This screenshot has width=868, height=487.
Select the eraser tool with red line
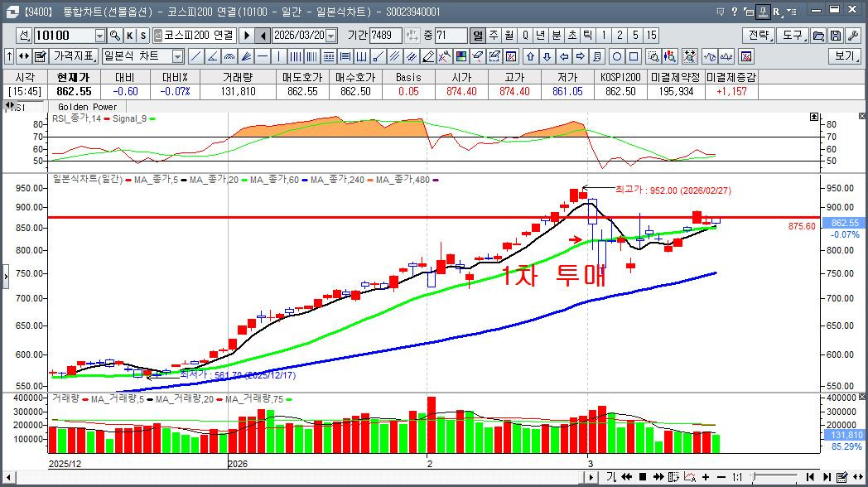(478, 55)
